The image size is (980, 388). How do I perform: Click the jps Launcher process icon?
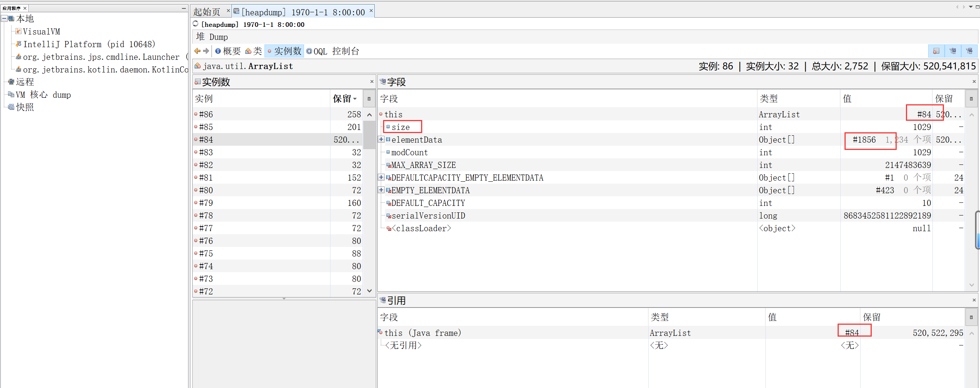point(18,57)
